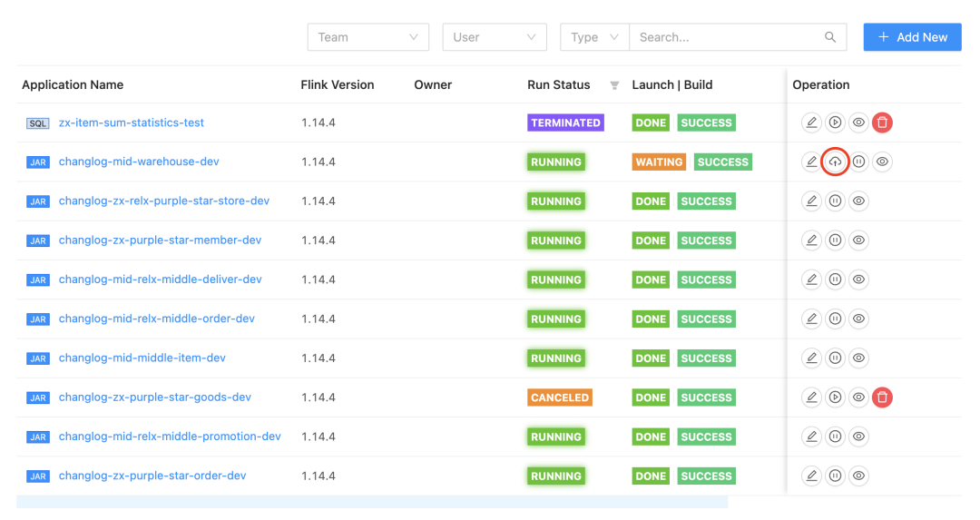Screen dimensions: 980x520
Task: Click the search magnifier icon
Action: [830, 37]
